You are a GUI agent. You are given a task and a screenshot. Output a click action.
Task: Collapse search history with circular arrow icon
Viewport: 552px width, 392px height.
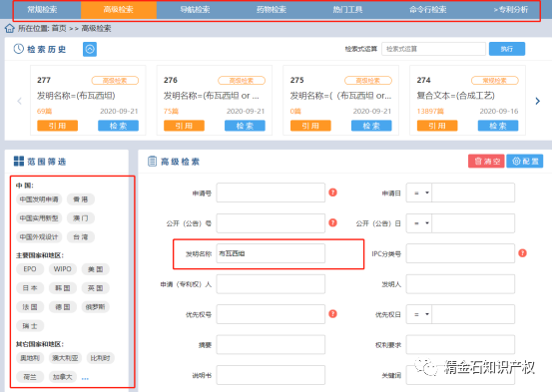tap(90, 49)
